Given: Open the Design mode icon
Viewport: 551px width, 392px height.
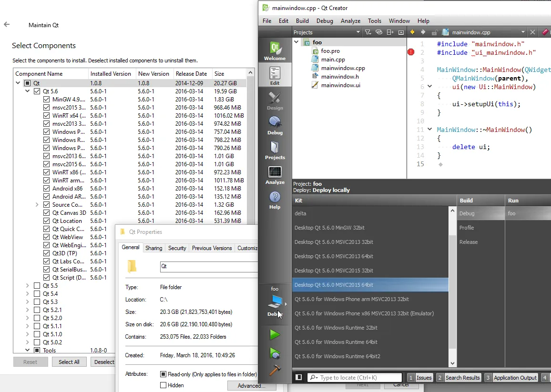Looking at the screenshot, I should tap(275, 101).
